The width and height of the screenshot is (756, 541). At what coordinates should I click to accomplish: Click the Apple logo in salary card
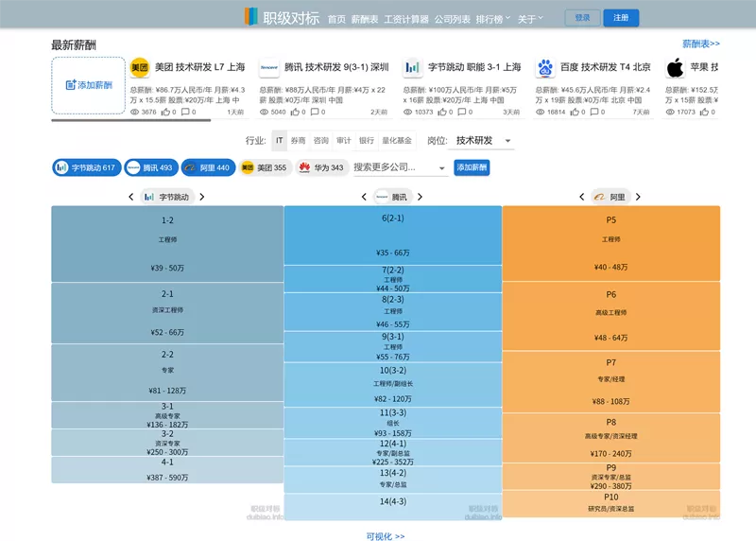[675, 67]
